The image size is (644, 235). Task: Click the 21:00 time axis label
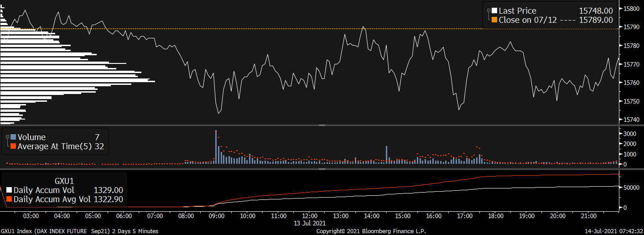pos(589,216)
